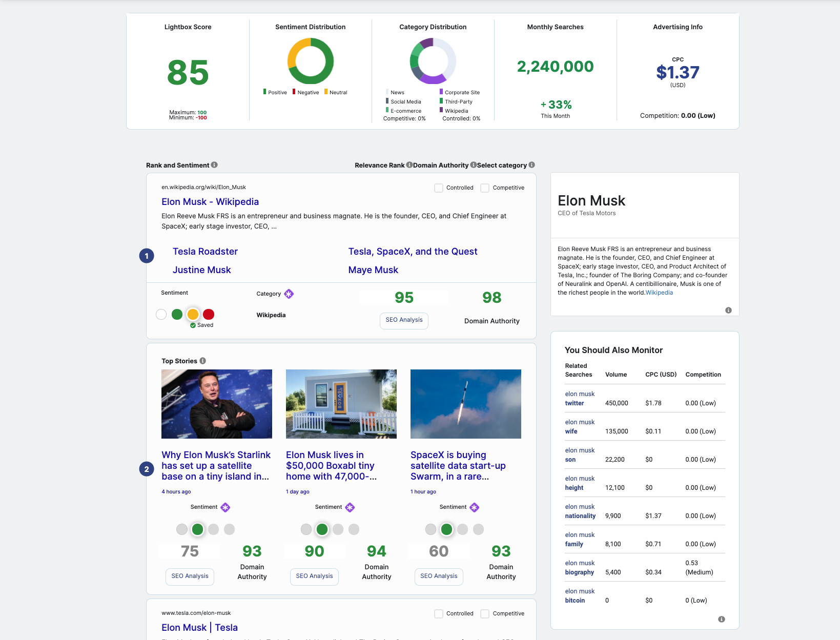
Task: Check the Competitive box for the Tesla result
Action: coord(485,613)
